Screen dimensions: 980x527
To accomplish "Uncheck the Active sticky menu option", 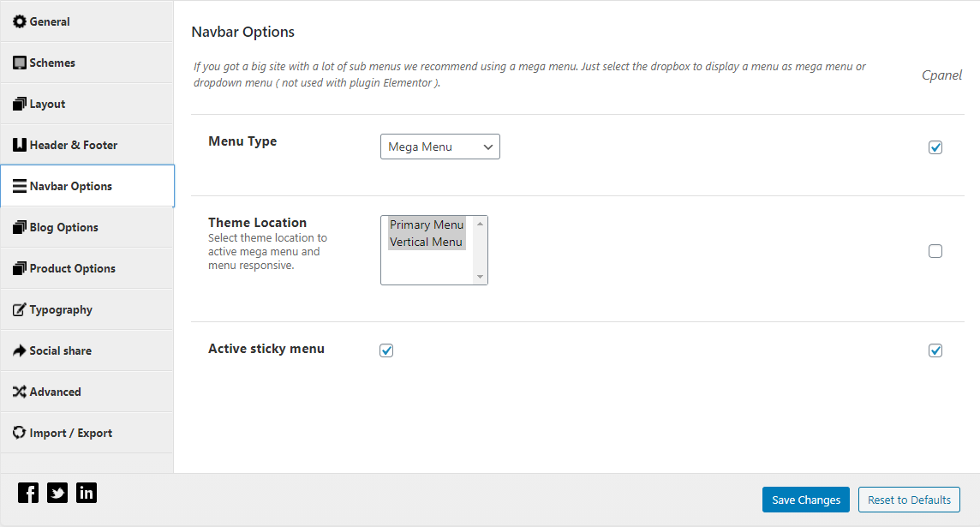I will click(386, 350).
